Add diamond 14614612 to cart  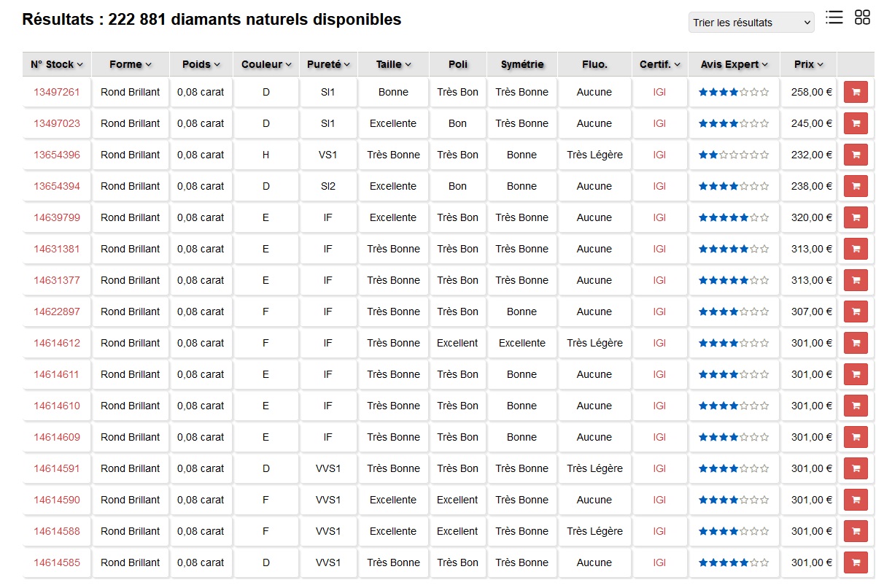coord(855,343)
